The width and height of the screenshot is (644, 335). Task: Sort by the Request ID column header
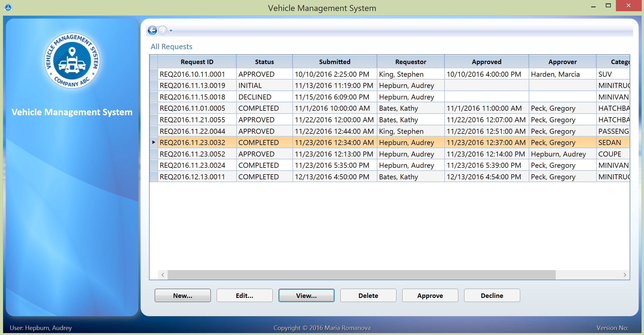(197, 62)
